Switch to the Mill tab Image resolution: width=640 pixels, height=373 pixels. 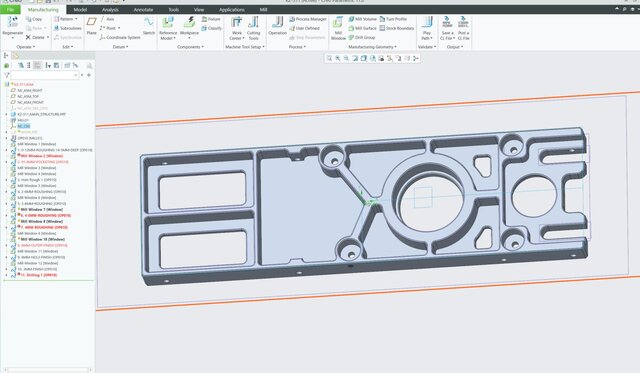263,9
